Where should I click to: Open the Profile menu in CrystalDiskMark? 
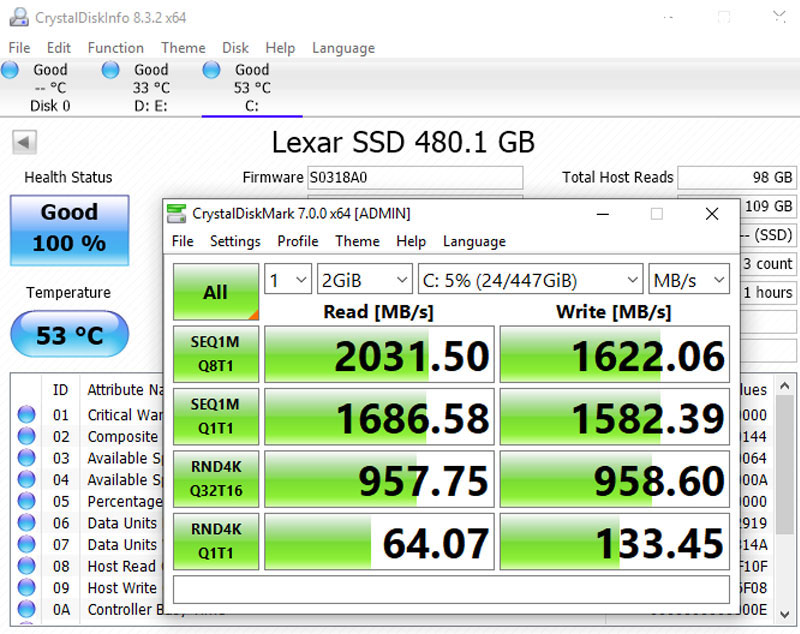pos(297,241)
